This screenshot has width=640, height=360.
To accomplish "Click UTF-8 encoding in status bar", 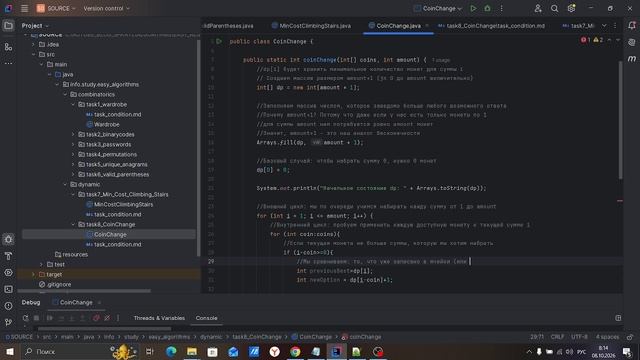I will click(x=579, y=337).
